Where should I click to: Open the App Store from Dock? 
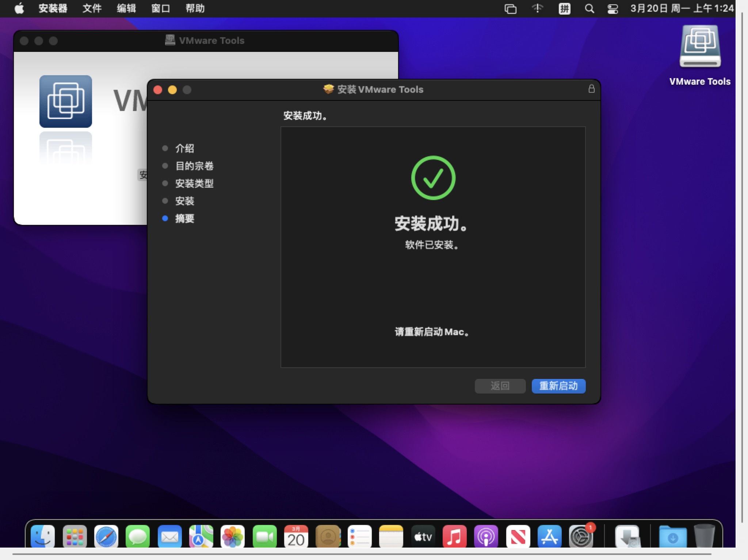coord(549,537)
